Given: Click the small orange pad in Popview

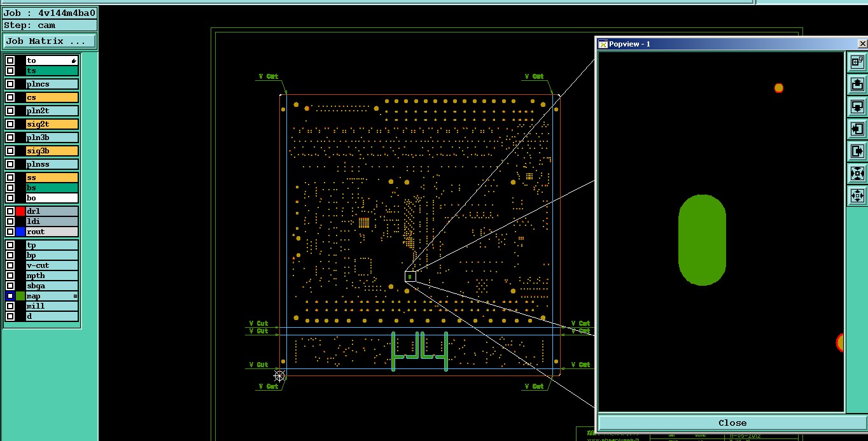Looking at the screenshot, I should click(x=778, y=88).
